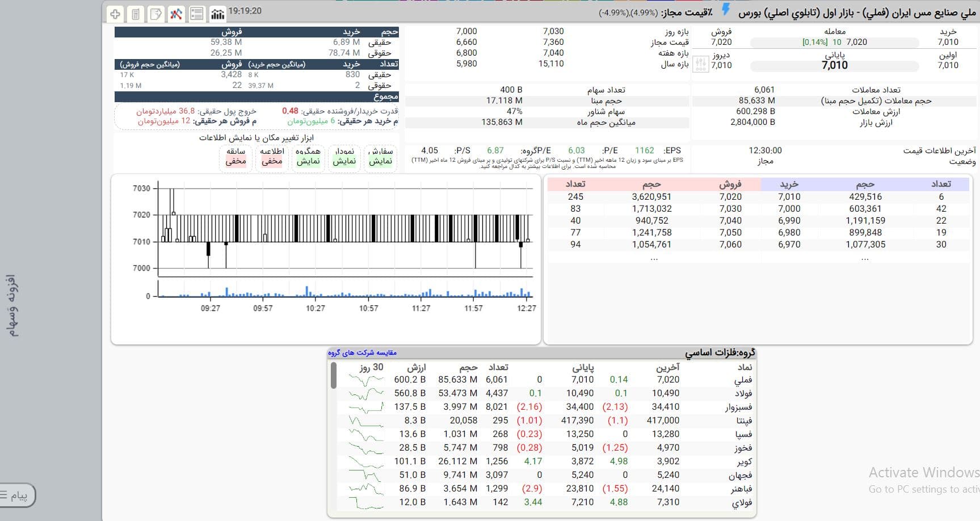Click the افزونه وسهام vertical label
The width and height of the screenshot is (980, 521).
pos(11,306)
